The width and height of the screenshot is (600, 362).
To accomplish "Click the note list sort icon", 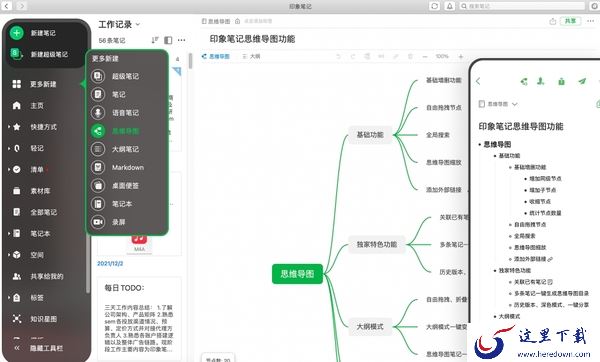I will pos(155,40).
